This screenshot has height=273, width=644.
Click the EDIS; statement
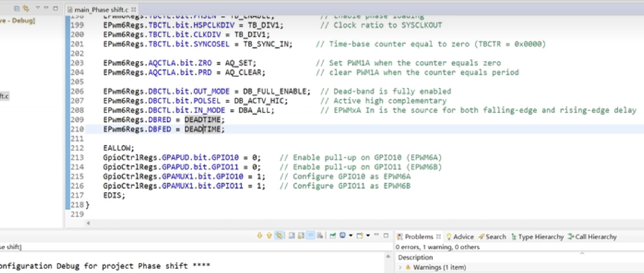114,195
